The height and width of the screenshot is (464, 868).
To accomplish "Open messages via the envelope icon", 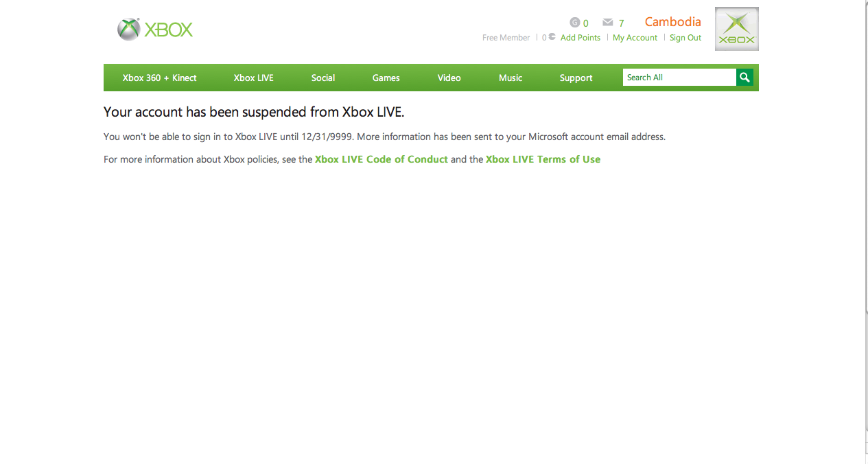I will (x=607, y=23).
